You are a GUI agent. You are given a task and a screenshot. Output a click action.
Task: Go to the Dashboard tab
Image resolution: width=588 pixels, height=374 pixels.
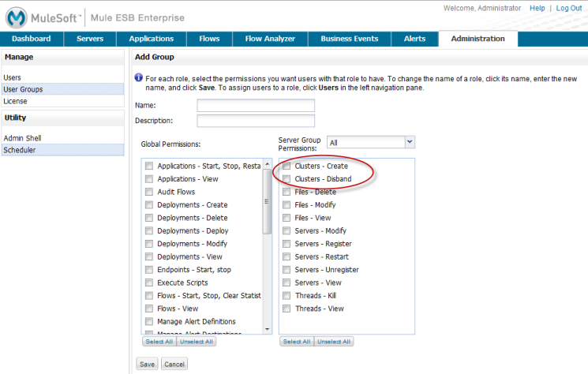tap(31, 39)
